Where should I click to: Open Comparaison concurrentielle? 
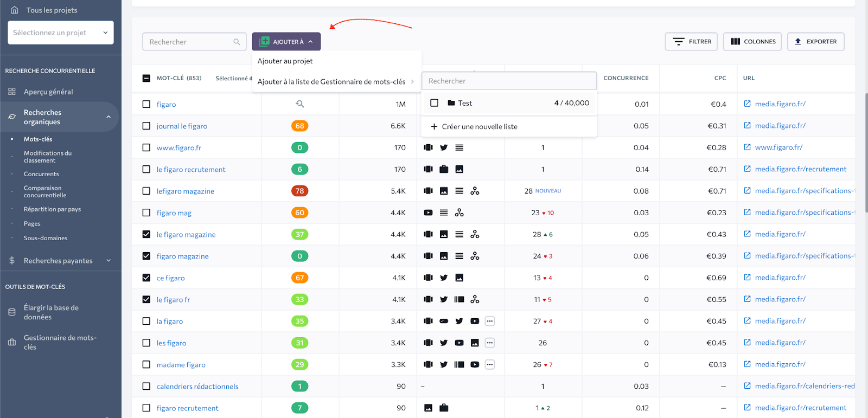pyautogui.click(x=45, y=191)
